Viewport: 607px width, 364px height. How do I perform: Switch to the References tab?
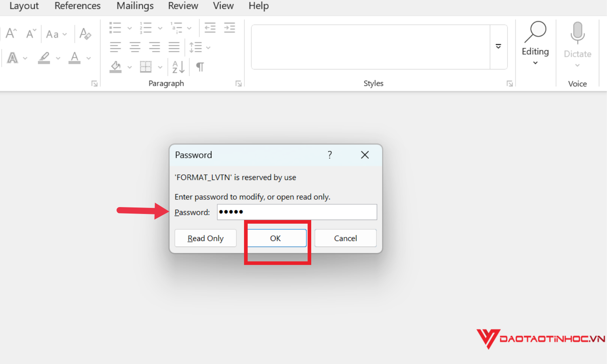78,6
